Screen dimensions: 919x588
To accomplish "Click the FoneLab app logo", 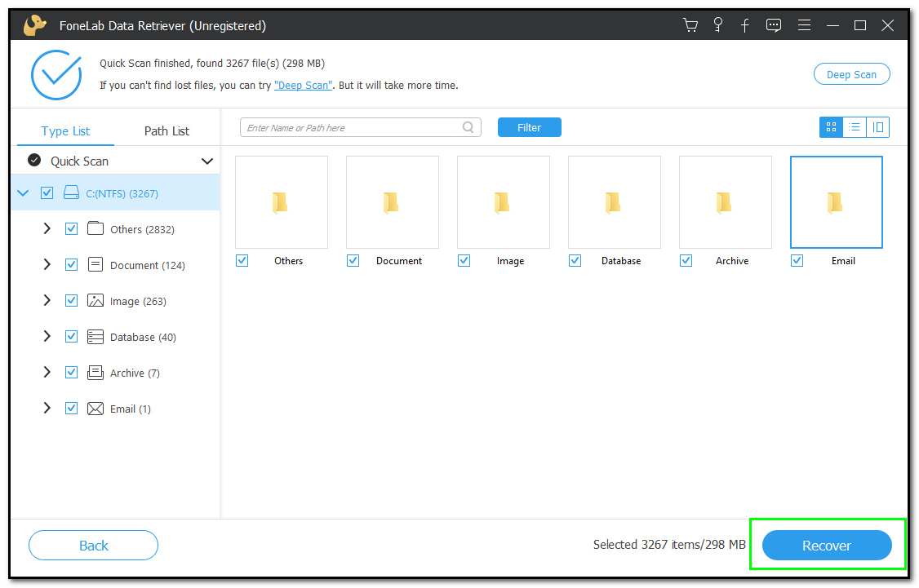I will pyautogui.click(x=35, y=25).
